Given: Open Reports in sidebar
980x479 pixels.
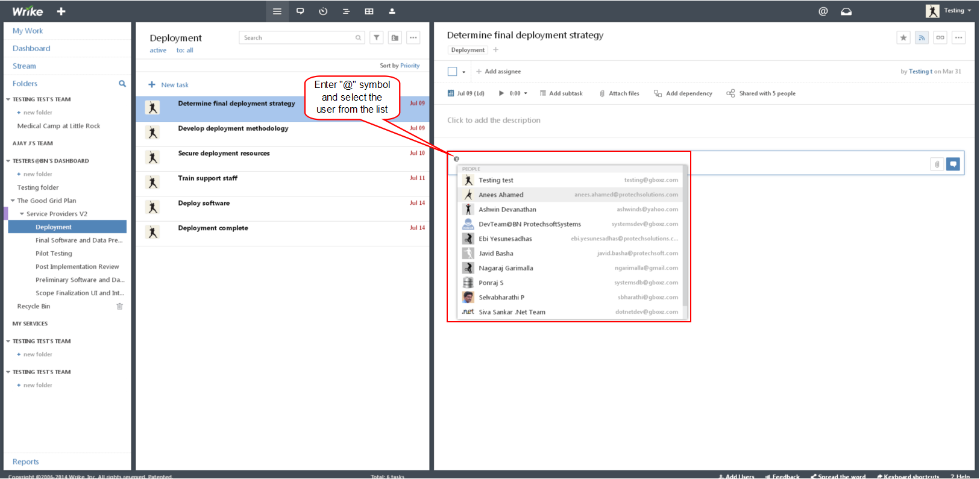Looking at the screenshot, I should (x=25, y=462).
